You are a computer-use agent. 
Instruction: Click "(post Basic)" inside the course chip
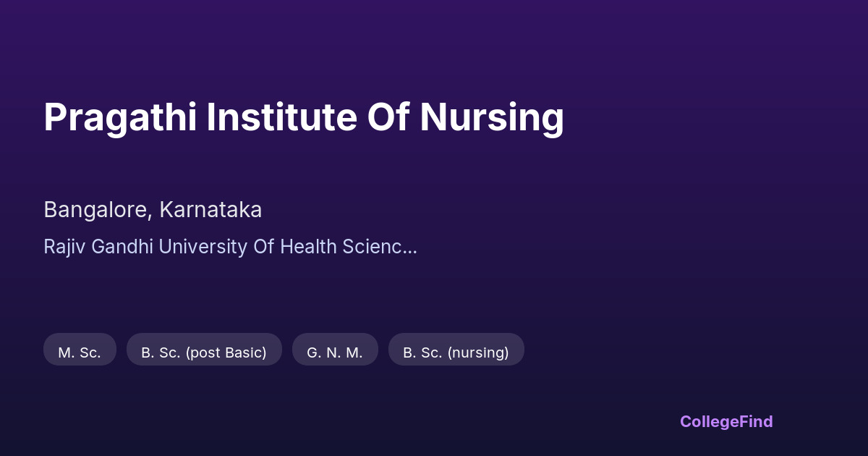click(x=226, y=352)
